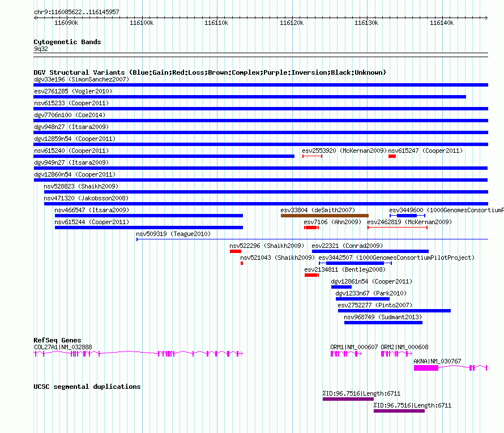Click nsv522296 (Shaikh2009) red block
The height and width of the screenshot is (433, 504).
(x=235, y=251)
